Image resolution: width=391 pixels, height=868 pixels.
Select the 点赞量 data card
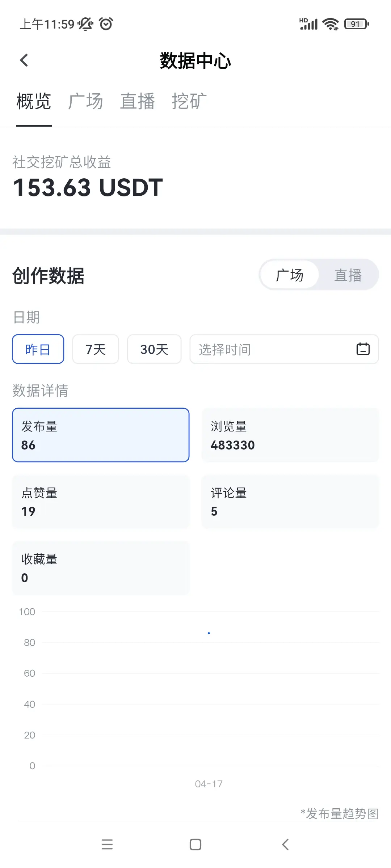(101, 502)
